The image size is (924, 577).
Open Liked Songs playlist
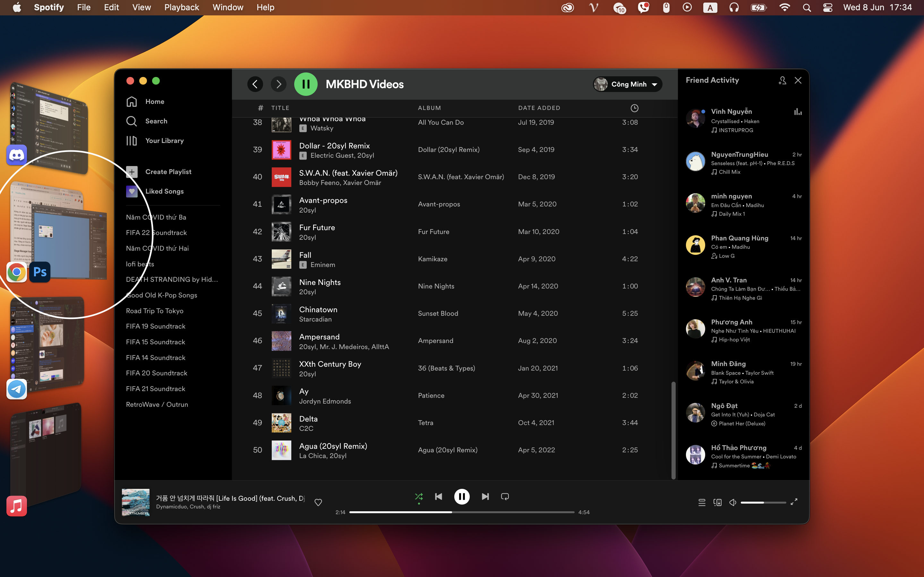(x=165, y=191)
